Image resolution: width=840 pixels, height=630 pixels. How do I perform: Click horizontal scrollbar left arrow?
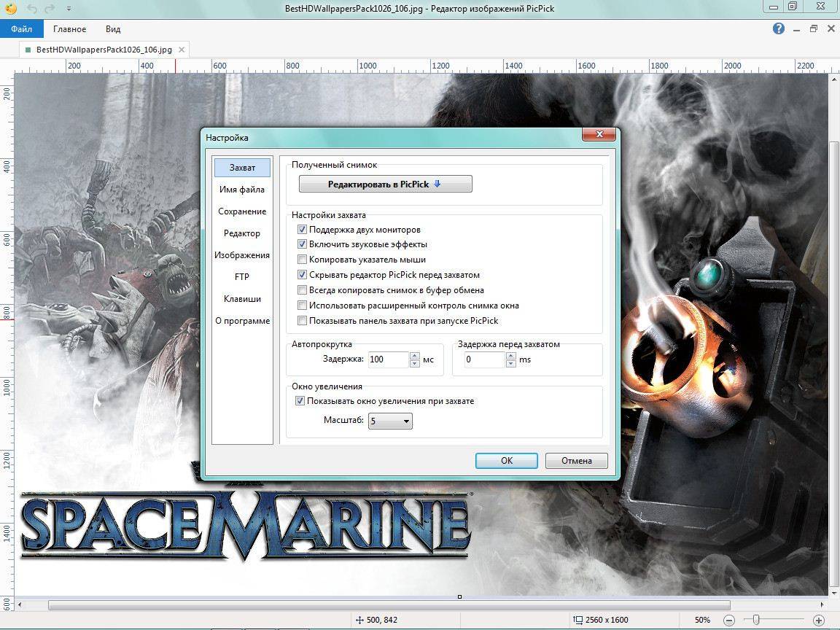20,604
